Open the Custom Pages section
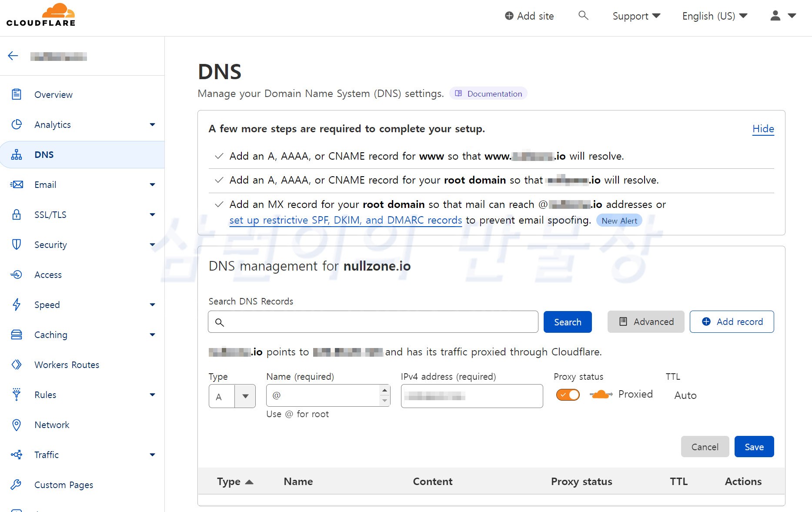The width and height of the screenshot is (812, 512). coord(64,485)
